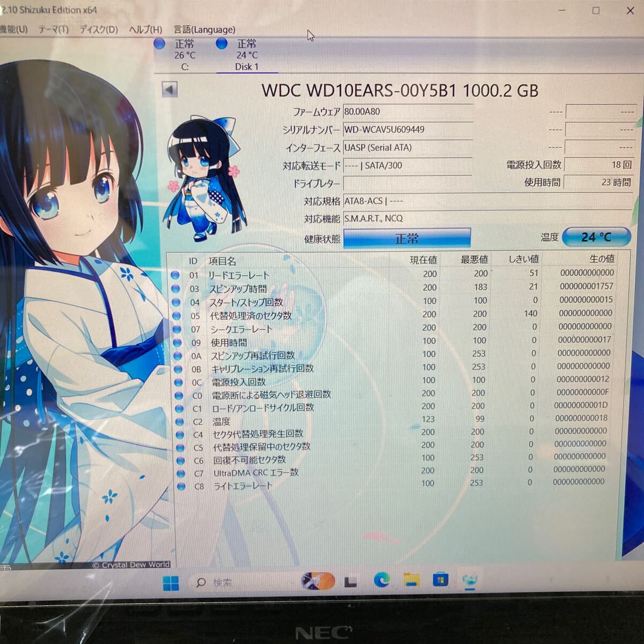Click the 正常 health status button
This screenshot has height=644, width=644.
[407, 238]
